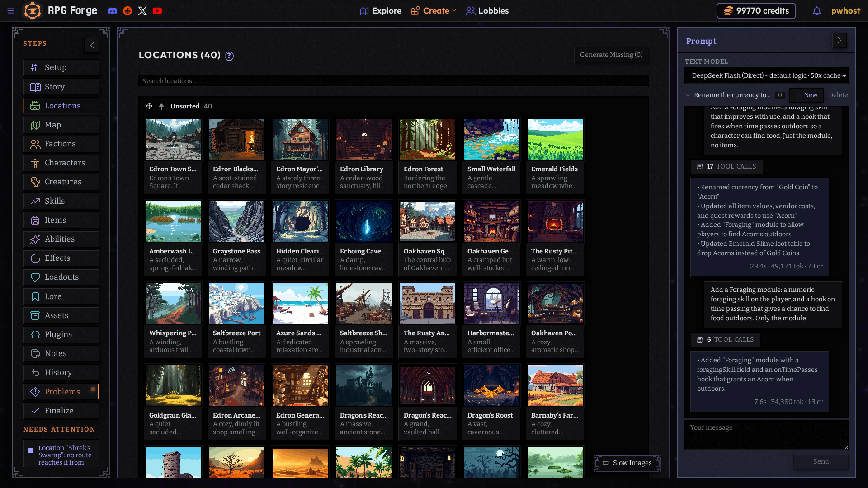Collapse the Prompt panel with the arrow
This screenshot has height=488, width=868.
(840, 40)
